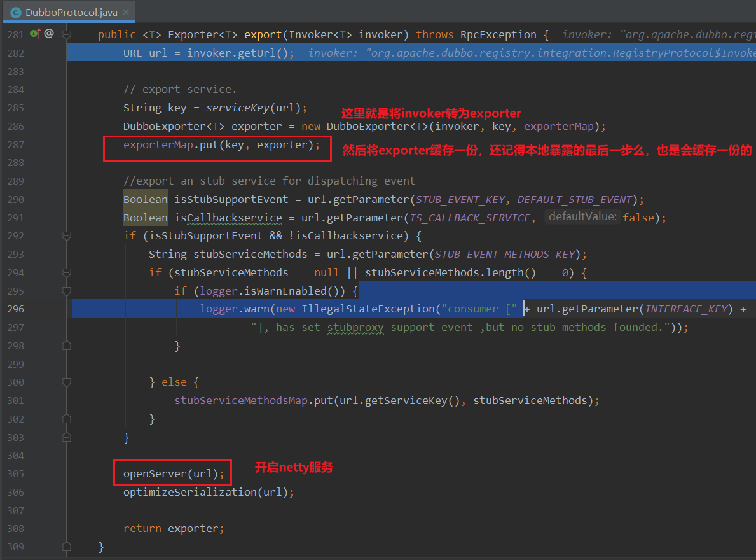Click the defaultValue inlay hint on line 291

(x=582, y=217)
